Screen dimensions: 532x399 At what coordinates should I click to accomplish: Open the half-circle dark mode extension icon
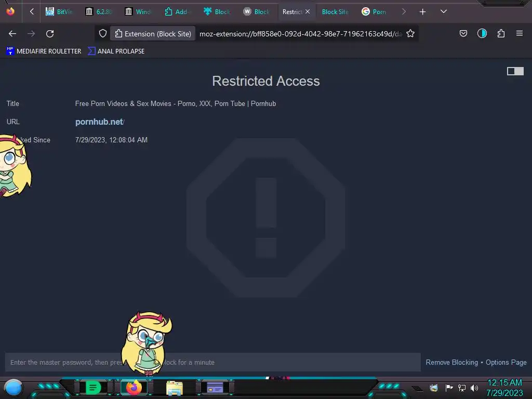(x=482, y=33)
